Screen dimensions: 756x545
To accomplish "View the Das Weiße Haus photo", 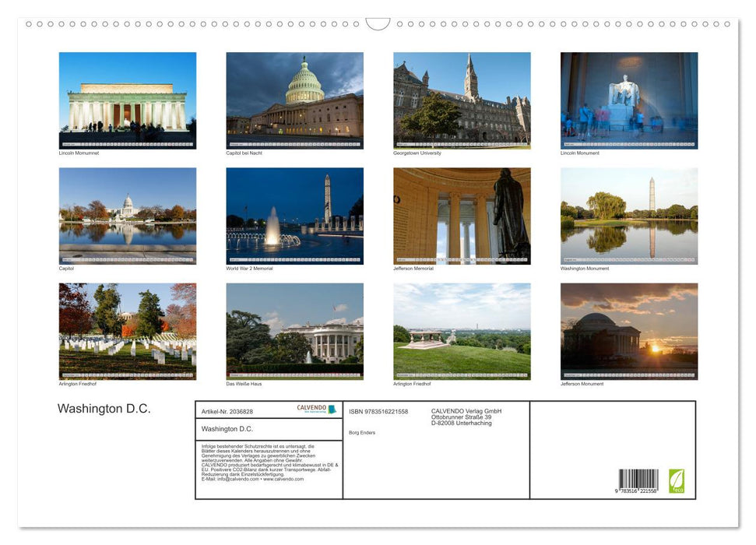I will click(x=294, y=331).
